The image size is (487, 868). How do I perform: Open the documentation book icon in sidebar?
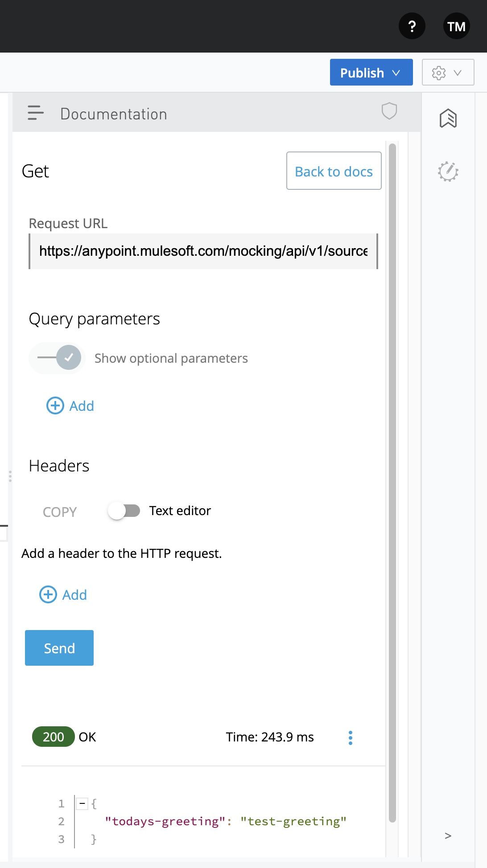448,119
